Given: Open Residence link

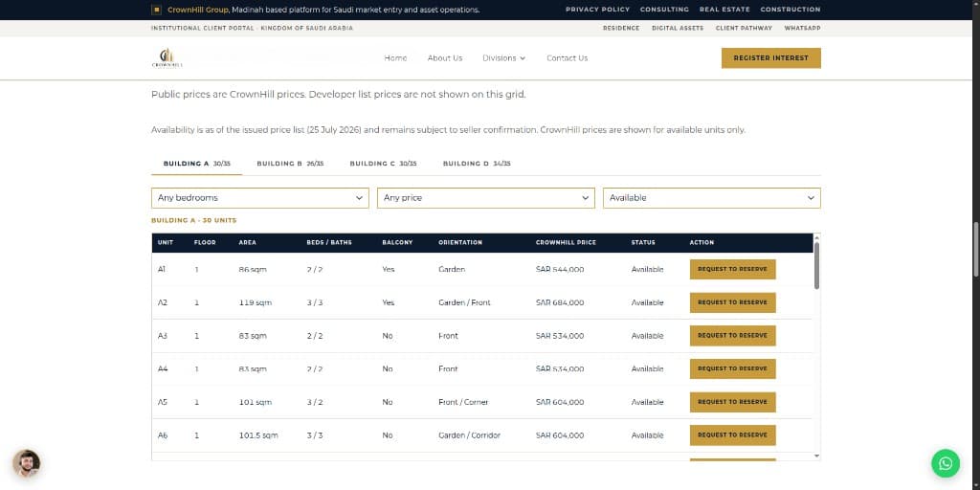Looking at the screenshot, I should (620, 28).
